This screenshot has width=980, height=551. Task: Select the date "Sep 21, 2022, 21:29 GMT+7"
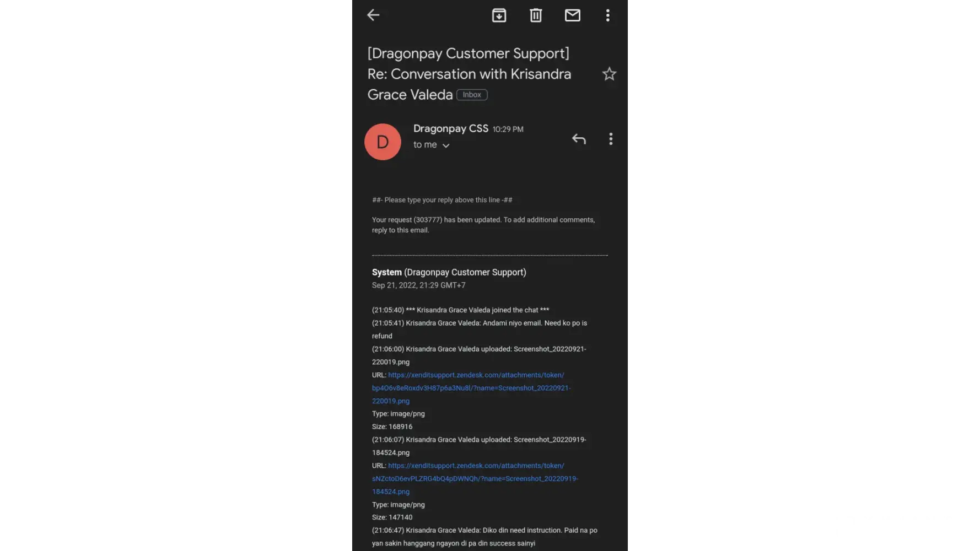[x=418, y=285]
